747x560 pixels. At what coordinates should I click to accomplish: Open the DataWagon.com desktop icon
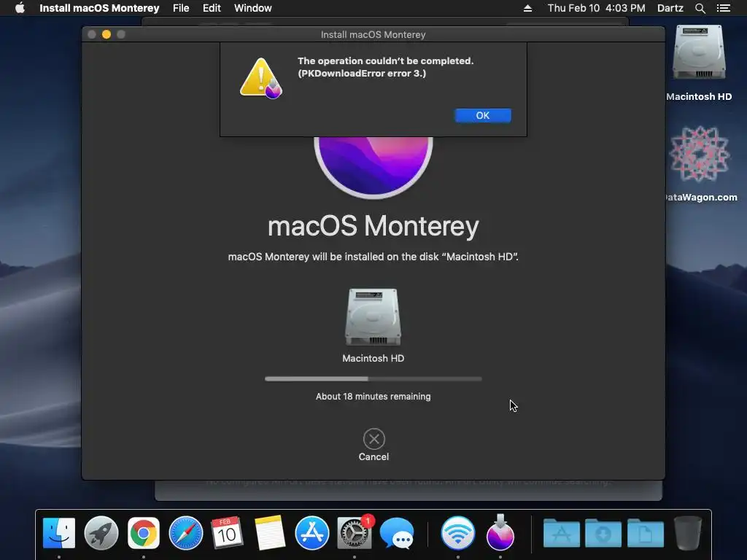699,154
